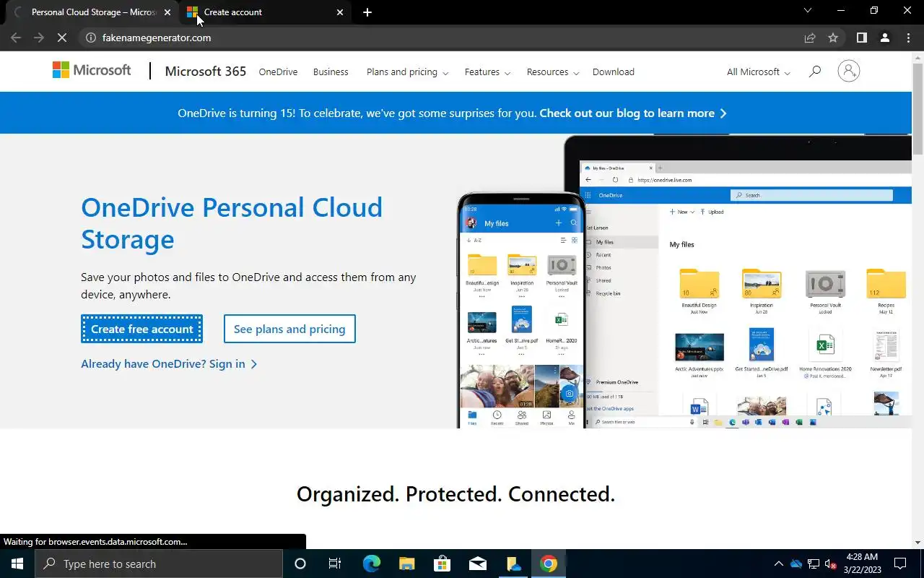Click See plans and pricing button

tap(289, 329)
